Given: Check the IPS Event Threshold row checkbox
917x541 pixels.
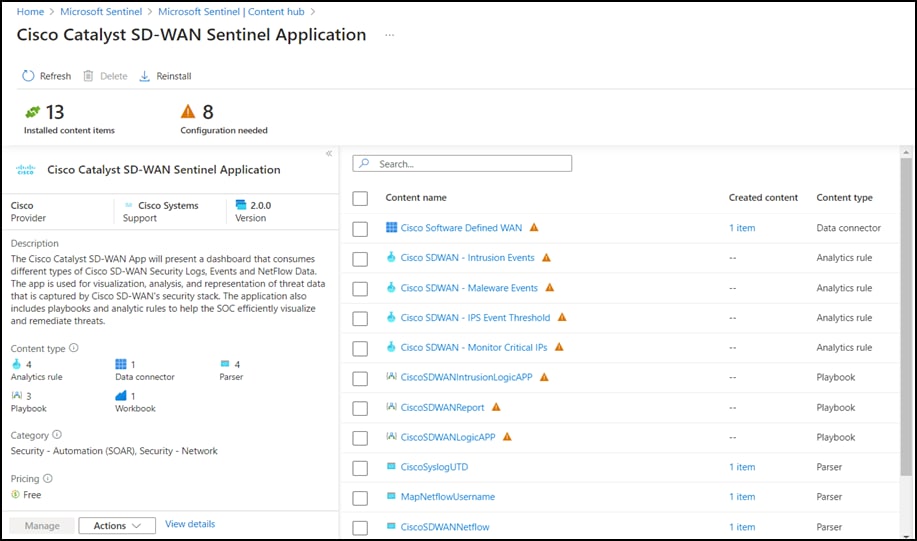Looking at the screenshot, I should pos(360,318).
